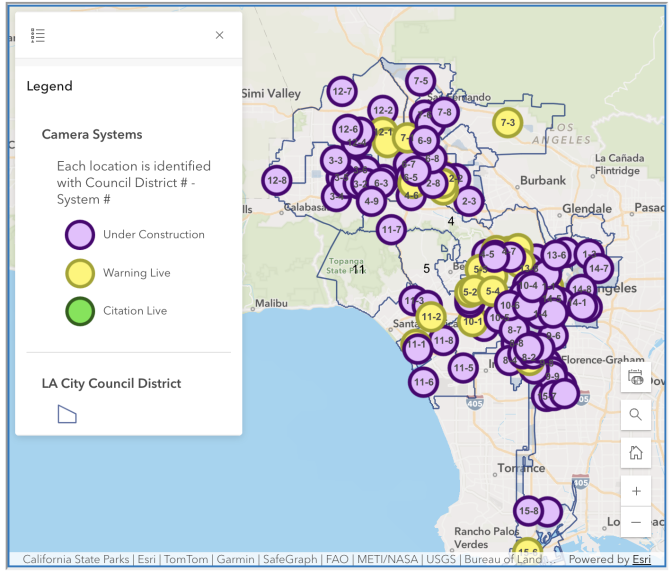Click the LA City Council District polygon symbol
The image size is (672, 573).
(67, 414)
